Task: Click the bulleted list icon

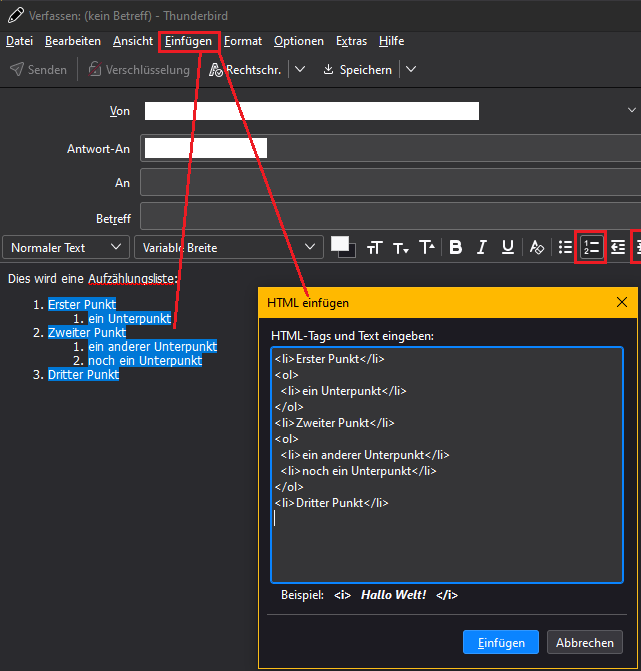Action: click(x=565, y=247)
